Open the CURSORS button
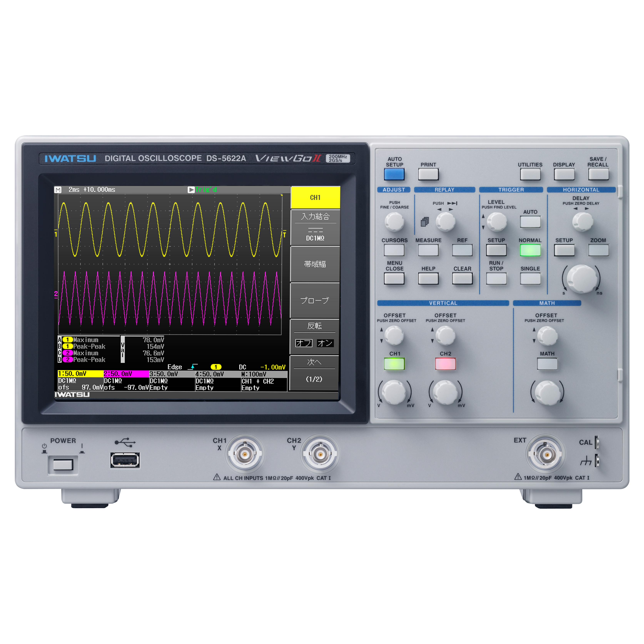The image size is (644, 644). [394, 250]
